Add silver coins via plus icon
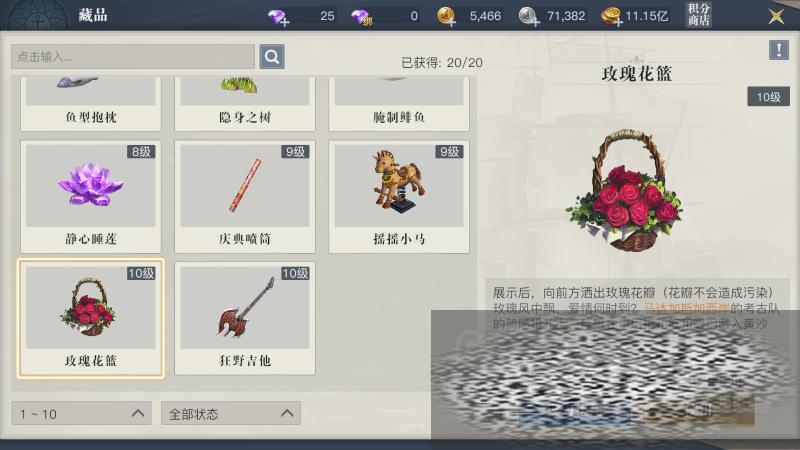The height and width of the screenshot is (450, 800). click(x=529, y=16)
